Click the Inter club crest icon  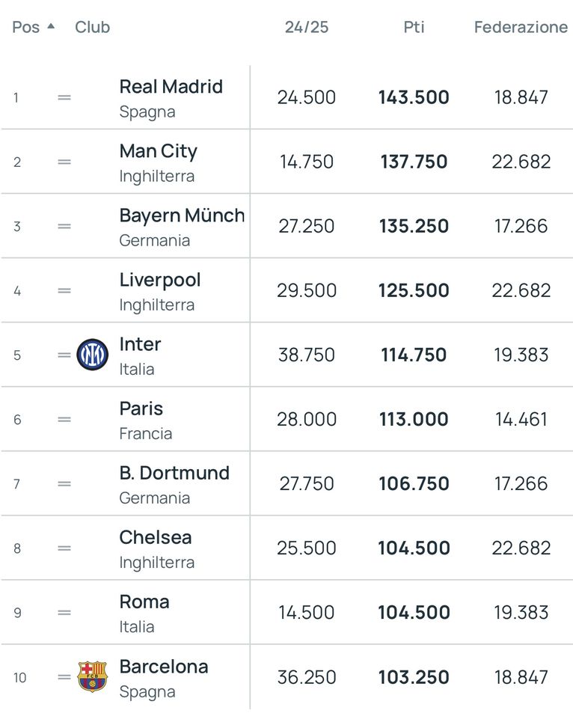(x=93, y=355)
